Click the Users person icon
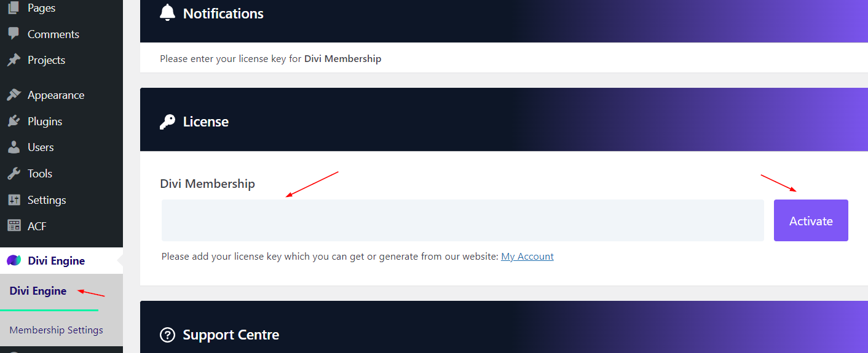Image resolution: width=868 pixels, height=353 pixels. pyautogui.click(x=14, y=147)
